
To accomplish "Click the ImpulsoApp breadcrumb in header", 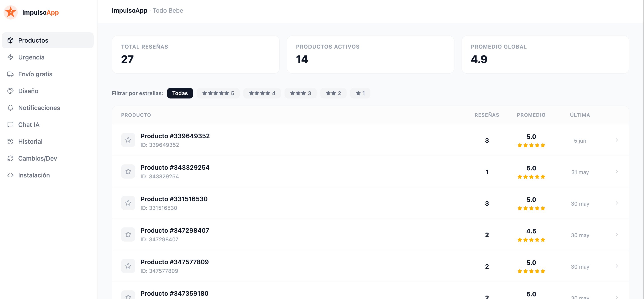I will tap(130, 10).
